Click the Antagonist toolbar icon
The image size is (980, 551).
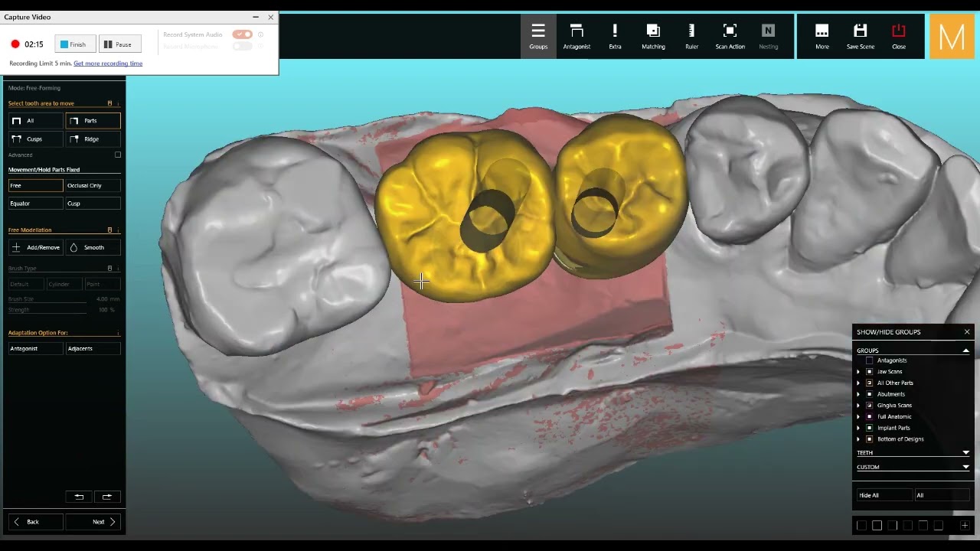point(577,36)
